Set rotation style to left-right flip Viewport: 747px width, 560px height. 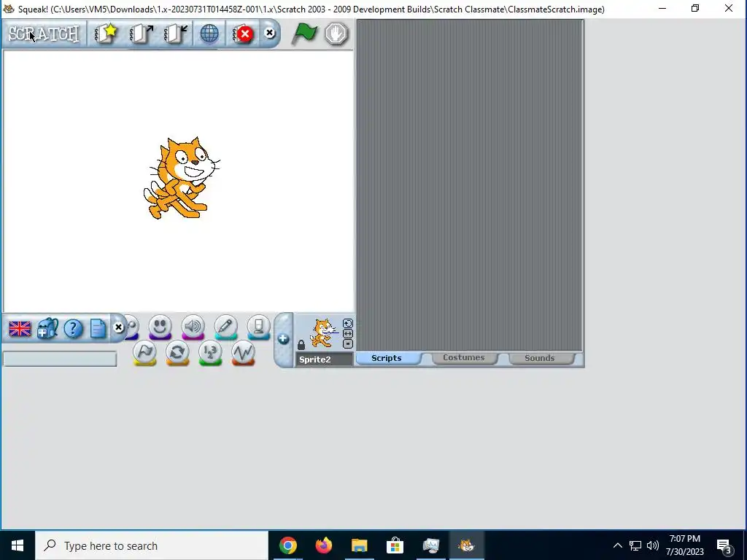(348, 334)
